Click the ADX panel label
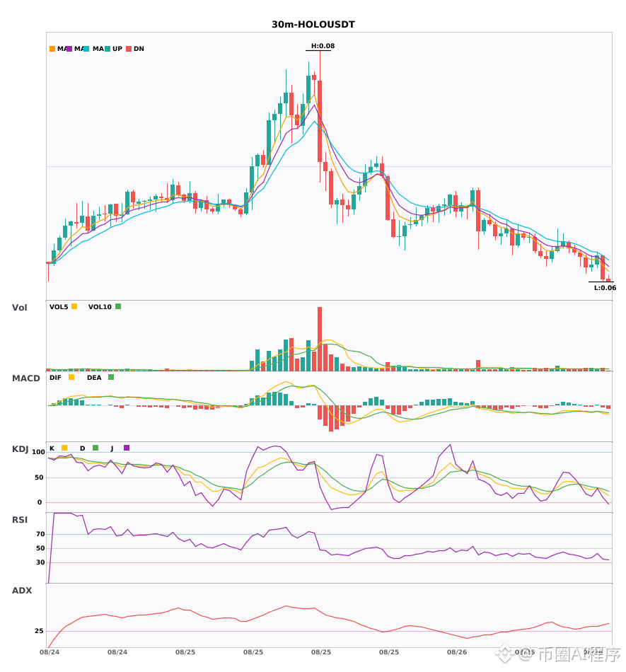The image size is (626, 672). point(22,591)
